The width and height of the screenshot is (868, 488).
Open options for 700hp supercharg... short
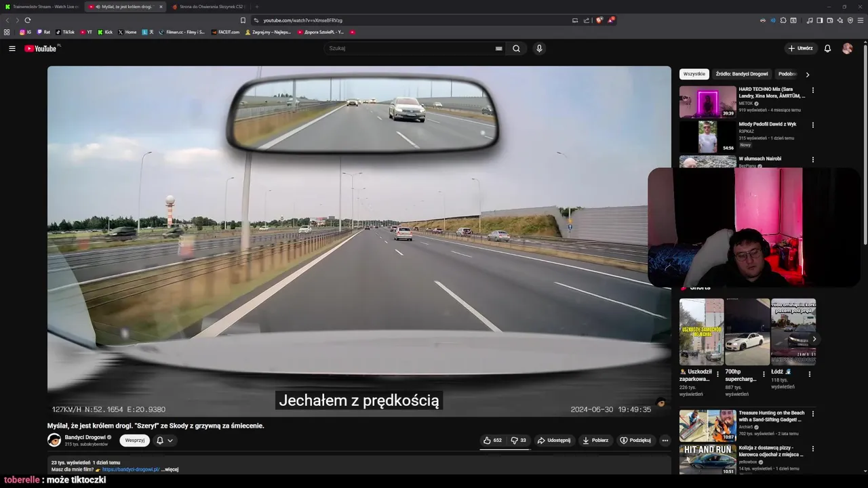(764, 374)
